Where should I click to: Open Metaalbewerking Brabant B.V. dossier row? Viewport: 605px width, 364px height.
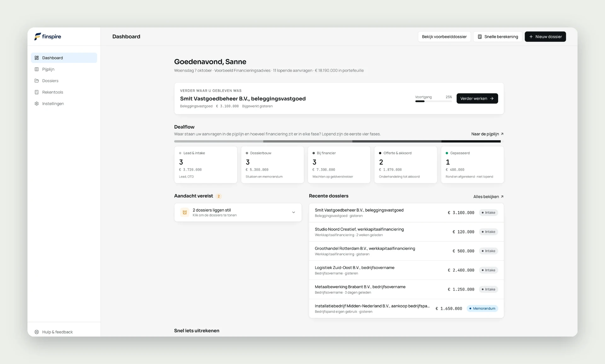pyautogui.click(x=406, y=289)
